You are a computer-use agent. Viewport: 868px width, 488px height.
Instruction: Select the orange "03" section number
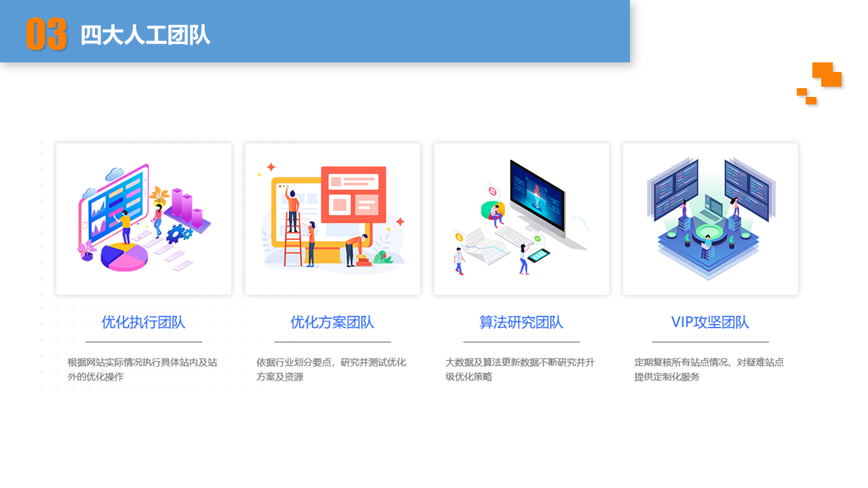pyautogui.click(x=47, y=35)
